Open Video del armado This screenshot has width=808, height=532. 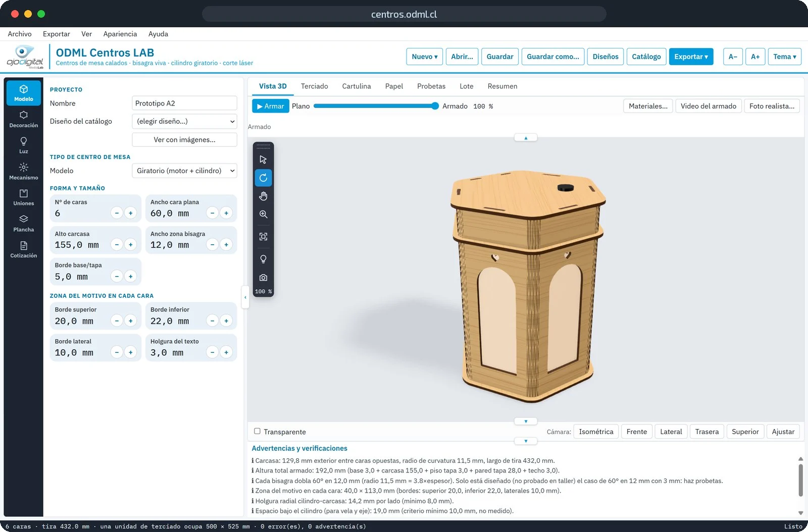pos(709,106)
